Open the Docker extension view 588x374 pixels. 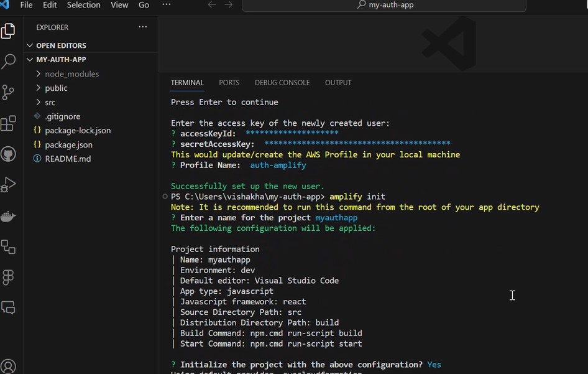[x=9, y=216]
